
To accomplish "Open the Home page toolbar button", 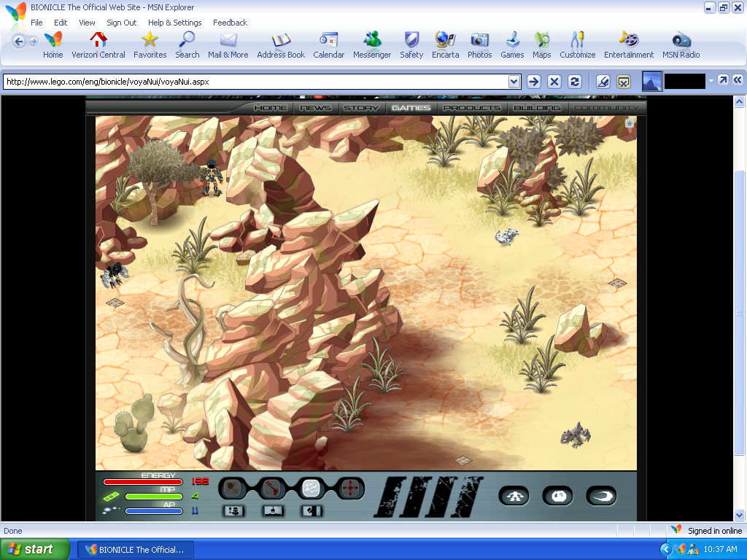I will click(x=53, y=46).
